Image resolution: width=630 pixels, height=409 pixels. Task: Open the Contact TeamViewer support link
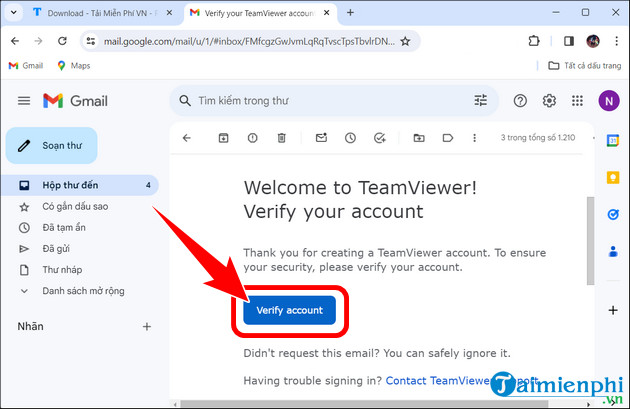[x=462, y=380]
